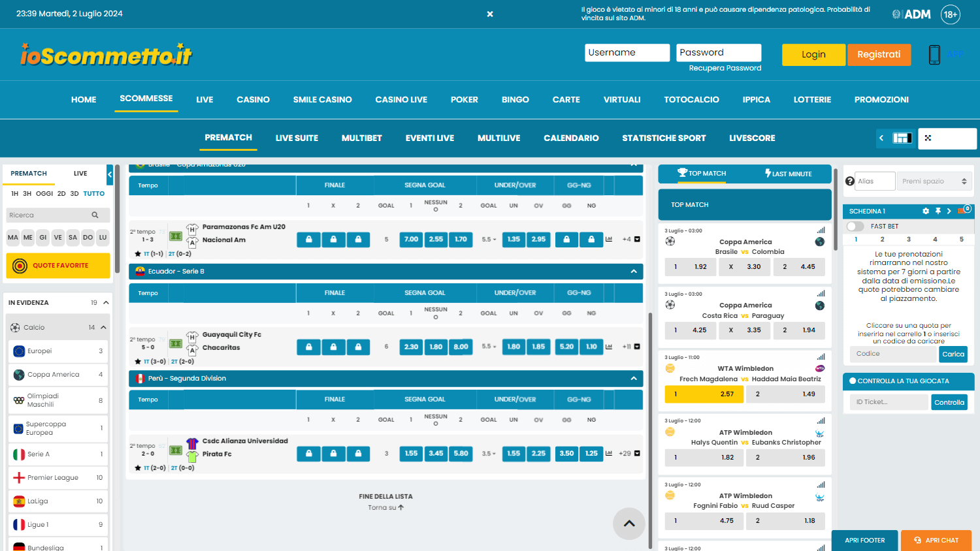Switch to the LAST MINUTE tab
The width and height of the screenshot is (980, 551).
point(789,174)
